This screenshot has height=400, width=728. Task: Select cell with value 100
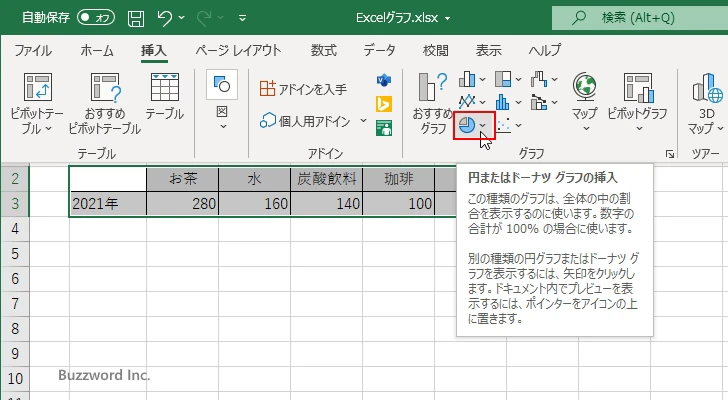click(x=398, y=204)
